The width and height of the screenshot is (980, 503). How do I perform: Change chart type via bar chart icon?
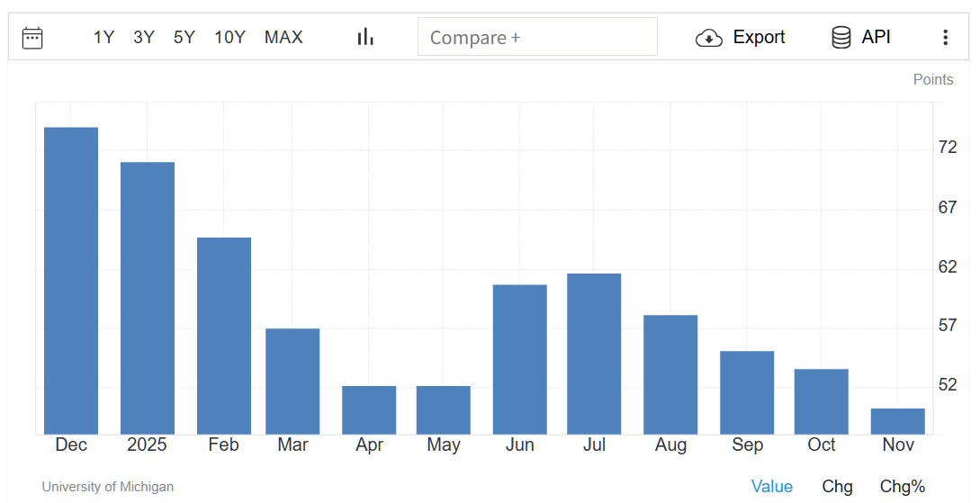click(x=365, y=37)
